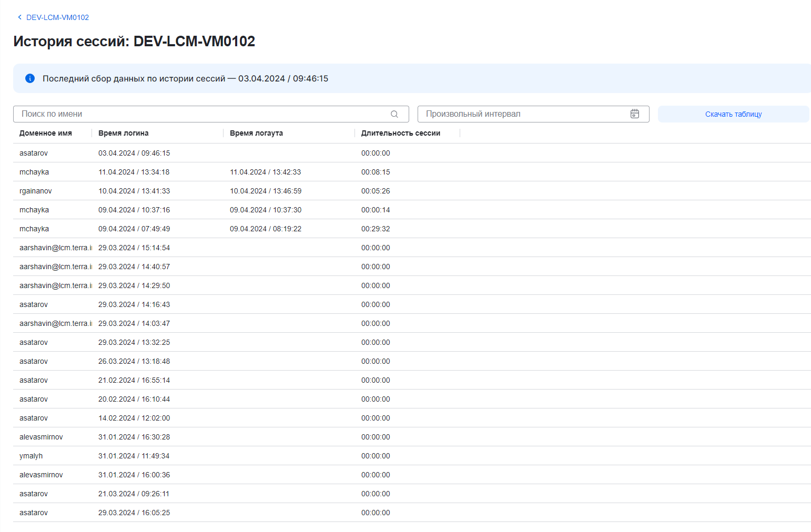Go back via DEV-LCM-VM0102 breadcrumb link
Viewport: 811px width, 532px height.
tap(57, 17)
